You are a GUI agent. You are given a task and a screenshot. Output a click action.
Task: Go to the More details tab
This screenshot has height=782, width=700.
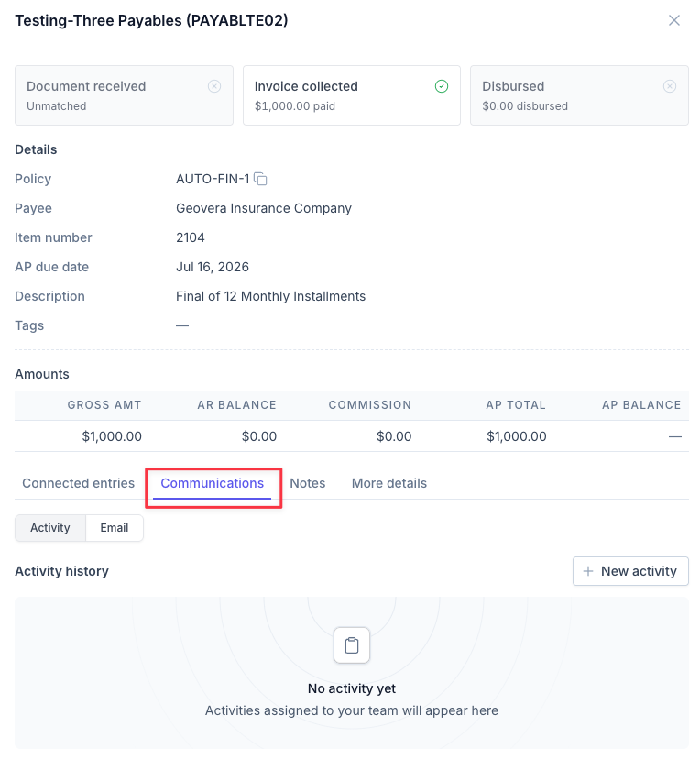[x=389, y=483]
